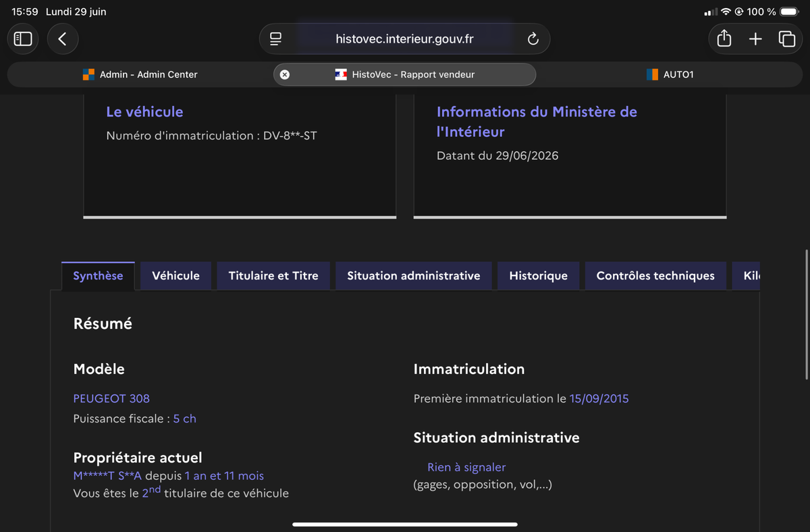Switch to Admin - Admin Center tab
Viewport: 810px width, 532px height.
pyautogui.click(x=140, y=74)
